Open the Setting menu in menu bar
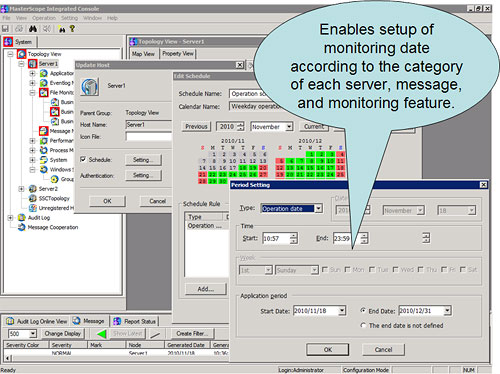 tap(69, 18)
